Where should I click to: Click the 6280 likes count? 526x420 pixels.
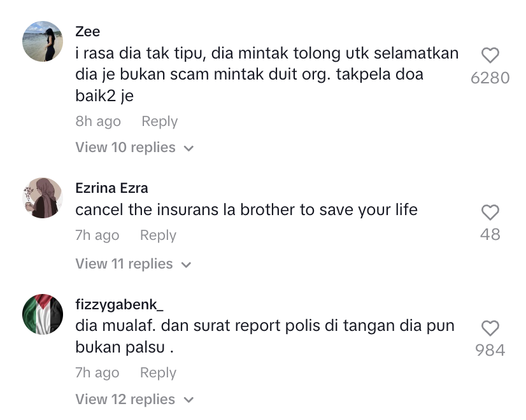tap(490, 78)
